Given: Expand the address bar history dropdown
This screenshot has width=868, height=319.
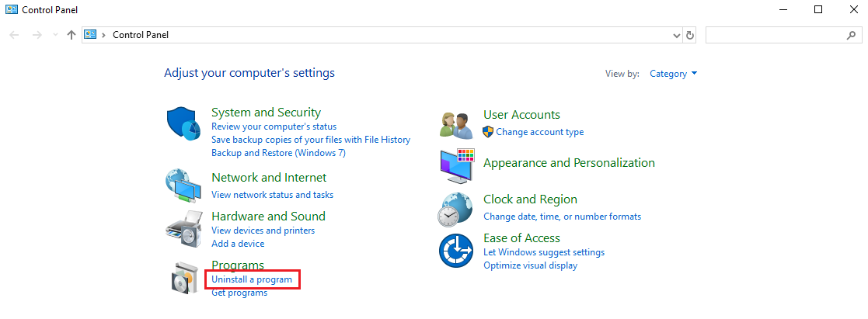Looking at the screenshot, I should 676,35.
